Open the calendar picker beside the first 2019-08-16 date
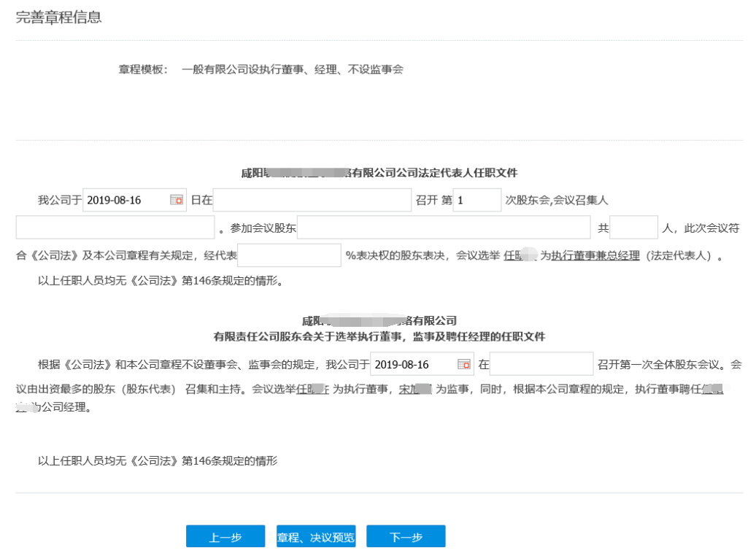756x553 pixels. (x=175, y=199)
